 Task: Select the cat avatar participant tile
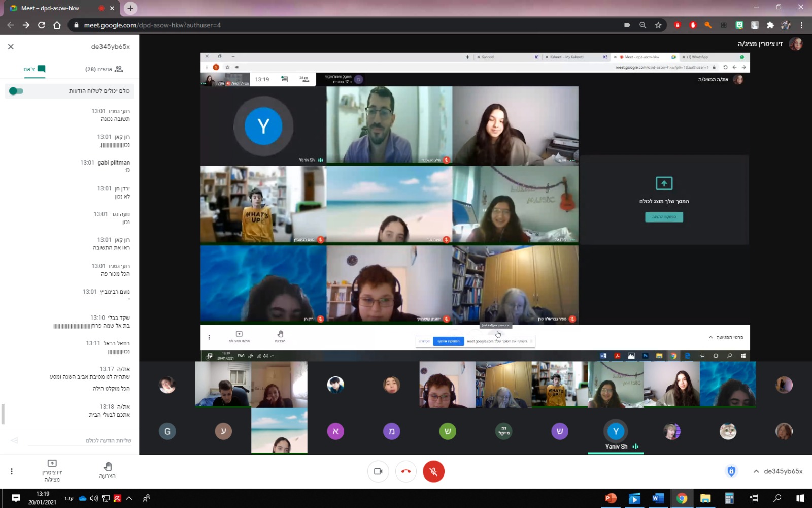pos(728,431)
